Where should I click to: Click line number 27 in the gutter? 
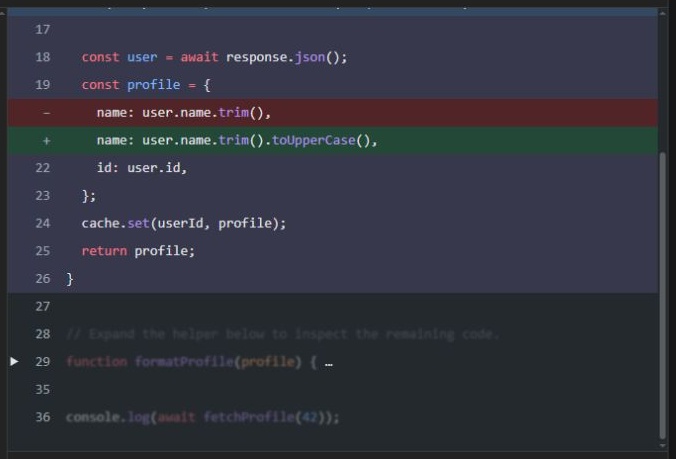(43, 306)
